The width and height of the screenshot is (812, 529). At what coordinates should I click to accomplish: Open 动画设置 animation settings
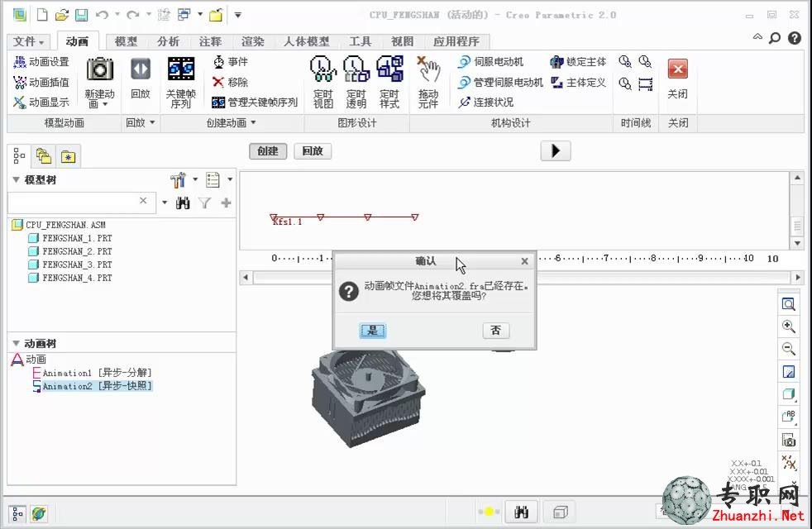[41, 62]
